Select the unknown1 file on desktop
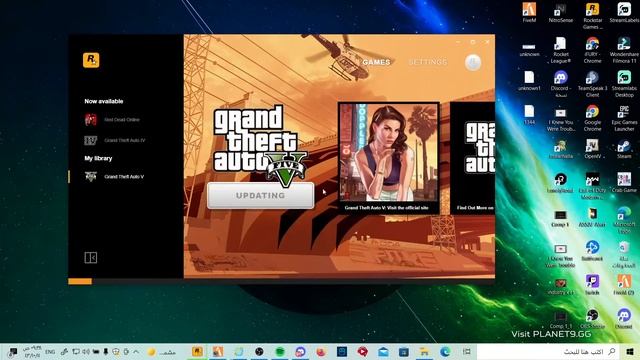This screenshot has height=360, width=640. coord(529,81)
